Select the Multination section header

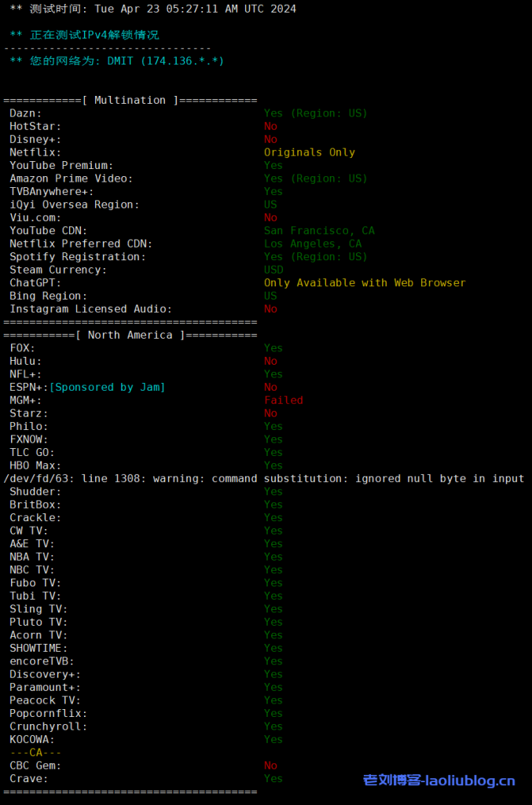coord(130,100)
